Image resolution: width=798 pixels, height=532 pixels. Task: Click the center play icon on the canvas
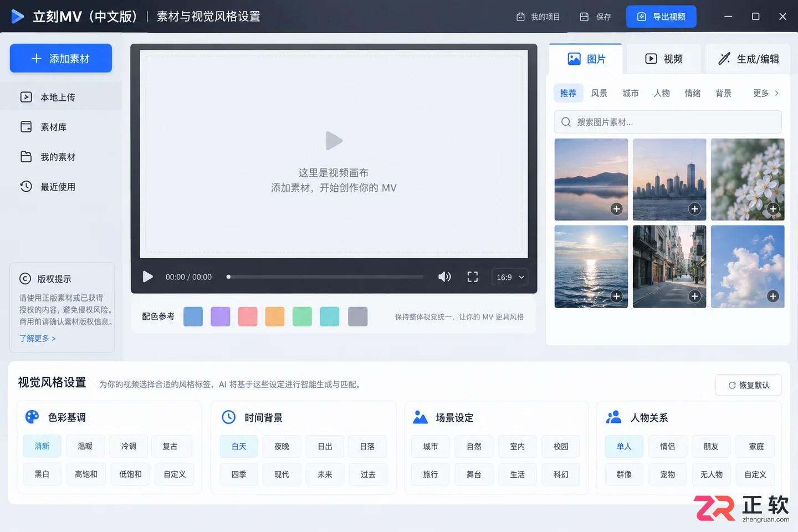coord(334,141)
